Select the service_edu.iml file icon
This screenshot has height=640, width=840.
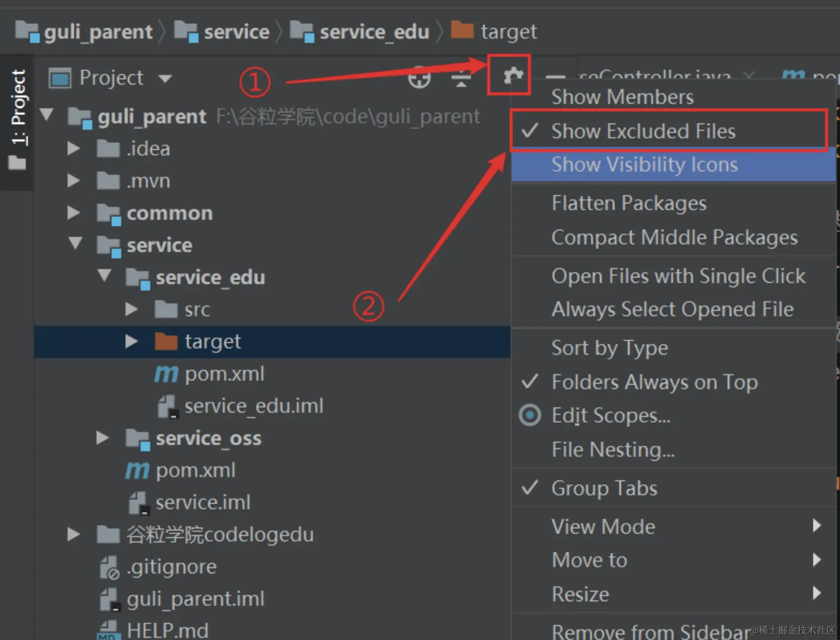click(167, 406)
